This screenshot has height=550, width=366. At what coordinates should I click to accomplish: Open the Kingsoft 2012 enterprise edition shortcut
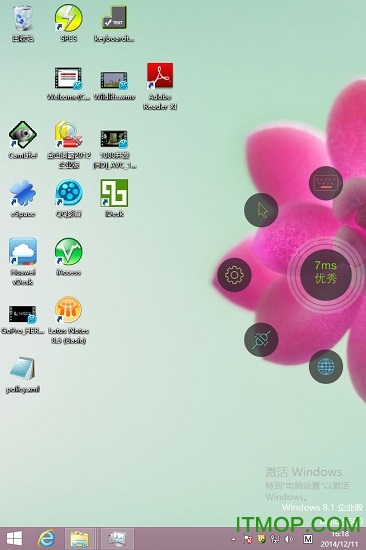pyautogui.click(x=68, y=145)
